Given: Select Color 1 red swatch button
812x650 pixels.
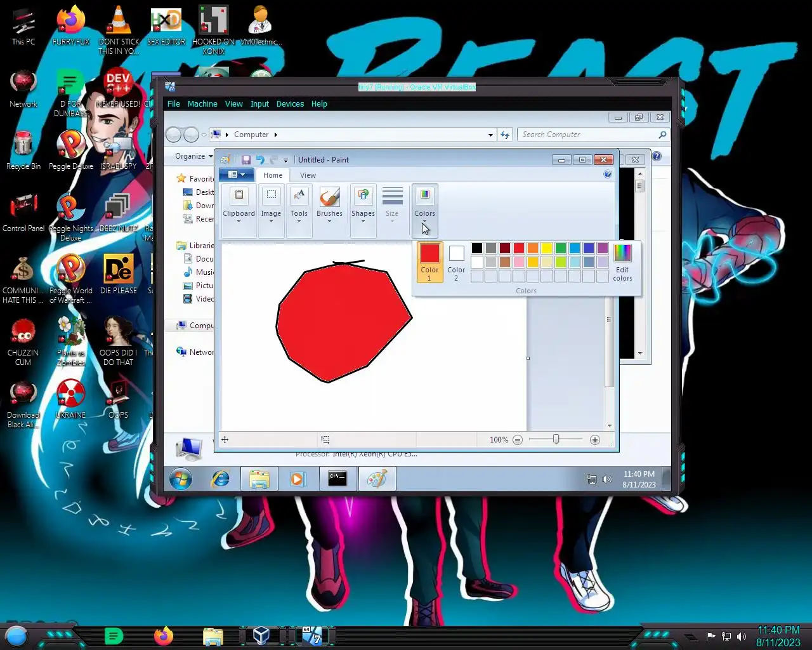Looking at the screenshot, I should (429, 262).
